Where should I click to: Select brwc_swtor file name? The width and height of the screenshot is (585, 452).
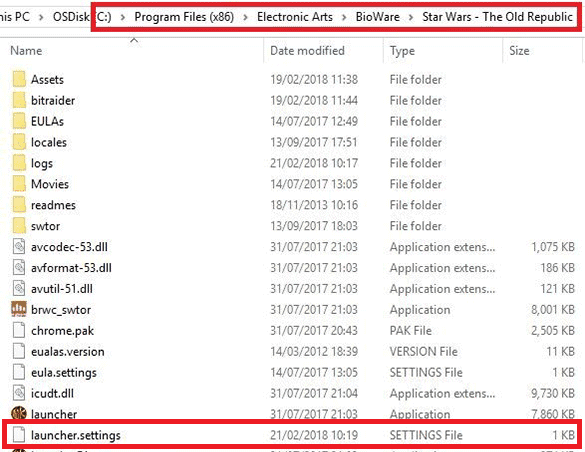point(61,310)
